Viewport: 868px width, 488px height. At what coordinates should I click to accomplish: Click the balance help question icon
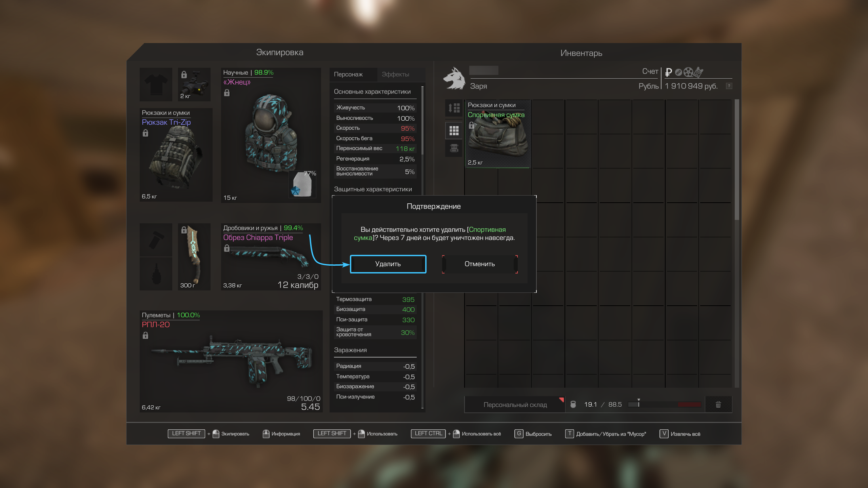729,86
